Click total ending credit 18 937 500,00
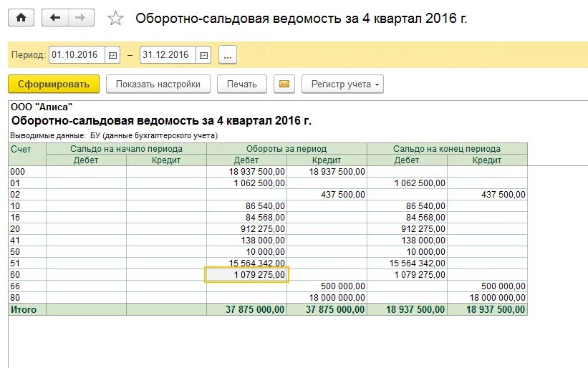The width and height of the screenshot is (588, 368). tap(487, 309)
